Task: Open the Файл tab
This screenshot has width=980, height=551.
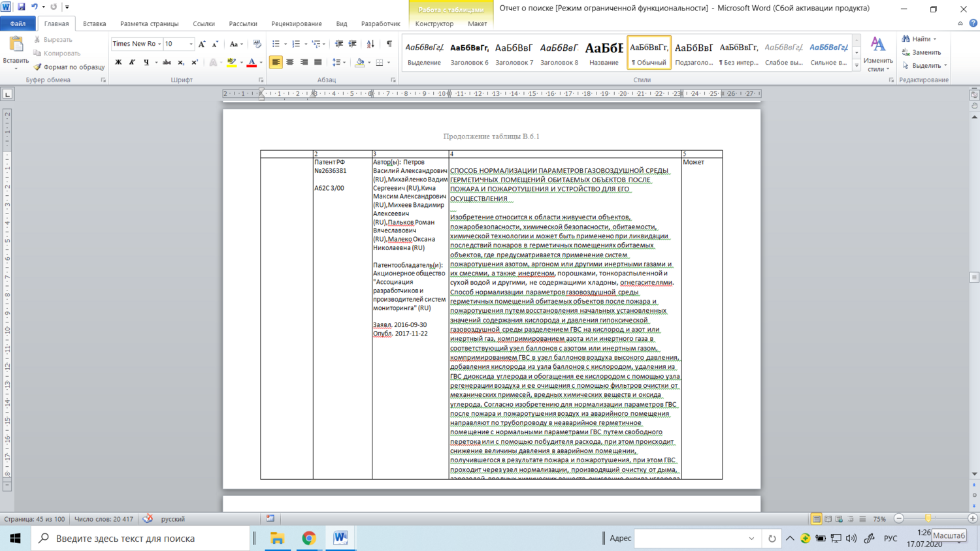Action: tap(18, 24)
